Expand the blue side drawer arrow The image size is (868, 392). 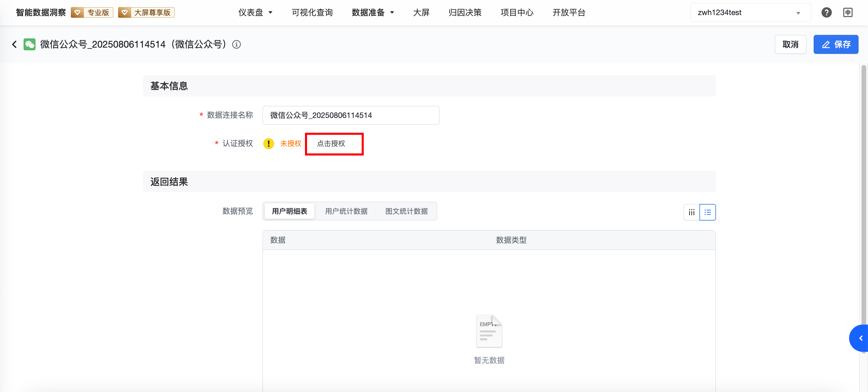[x=860, y=338]
